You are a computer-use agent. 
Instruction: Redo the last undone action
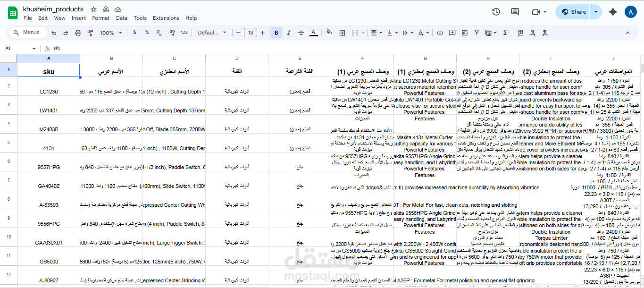point(66,33)
